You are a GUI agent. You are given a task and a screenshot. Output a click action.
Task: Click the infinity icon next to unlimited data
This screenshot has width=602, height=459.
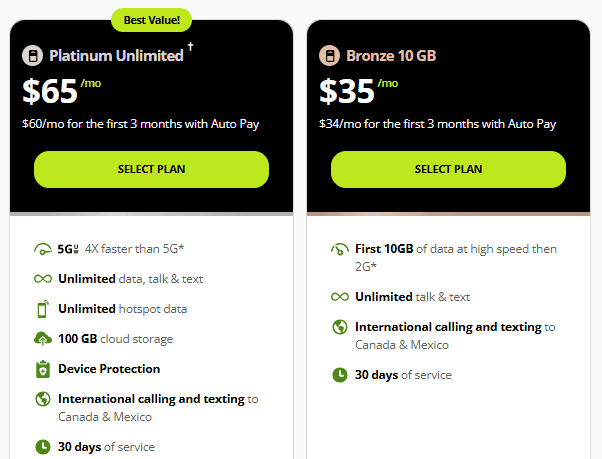coord(42,279)
